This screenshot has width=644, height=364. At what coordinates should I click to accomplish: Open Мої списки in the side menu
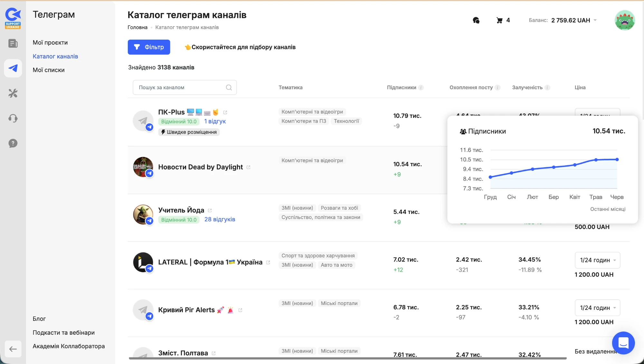coord(49,70)
